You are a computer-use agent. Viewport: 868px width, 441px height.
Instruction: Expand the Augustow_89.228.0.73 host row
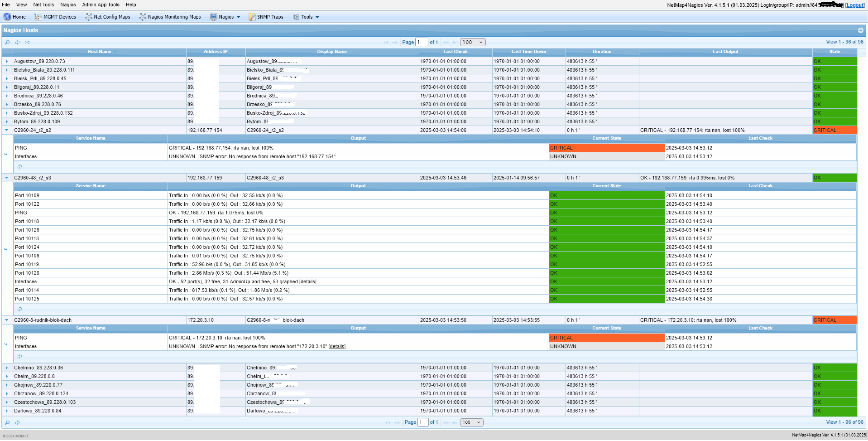point(7,61)
